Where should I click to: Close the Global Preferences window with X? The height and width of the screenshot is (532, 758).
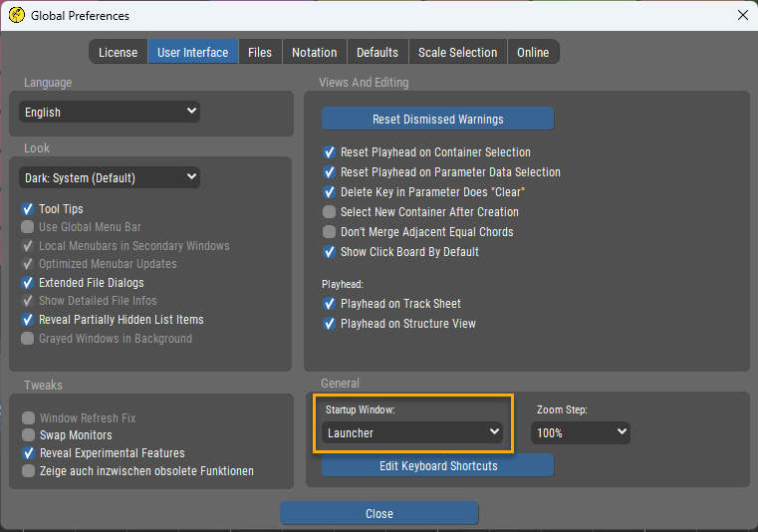click(x=742, y=15)
